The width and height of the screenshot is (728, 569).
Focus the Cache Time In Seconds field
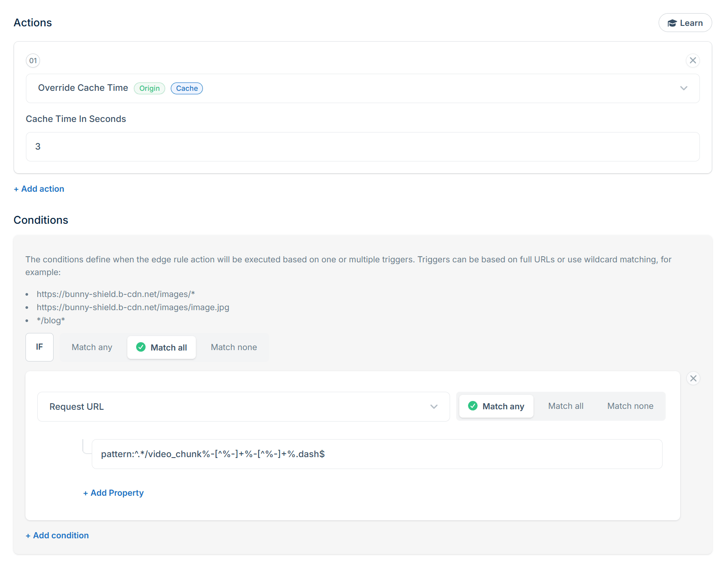coord(362,147)
